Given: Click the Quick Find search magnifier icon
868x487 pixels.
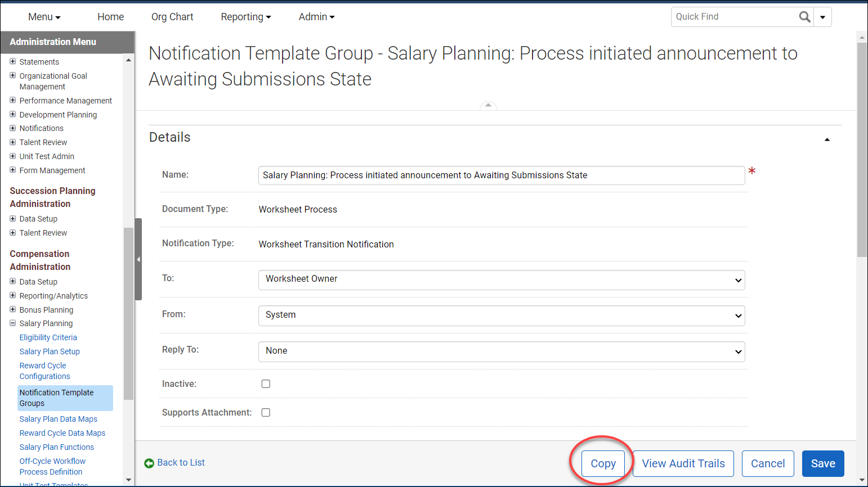Looking at the screenshot, I should pyautogui.click(x=805, y=16).
